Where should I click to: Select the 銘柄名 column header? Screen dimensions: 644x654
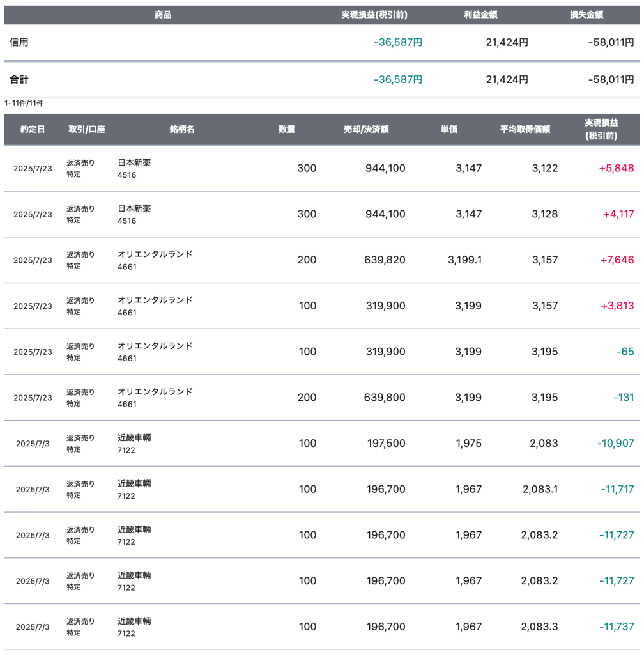click(182, 129)
